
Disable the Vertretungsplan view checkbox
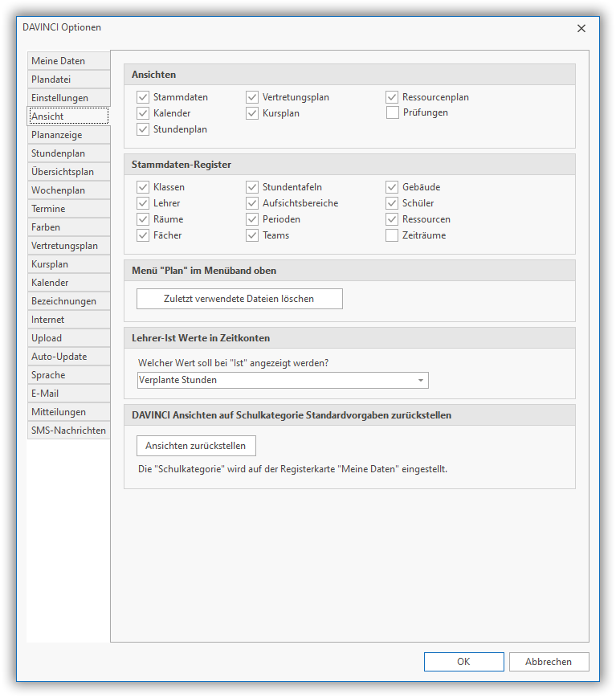coord(253,97)
